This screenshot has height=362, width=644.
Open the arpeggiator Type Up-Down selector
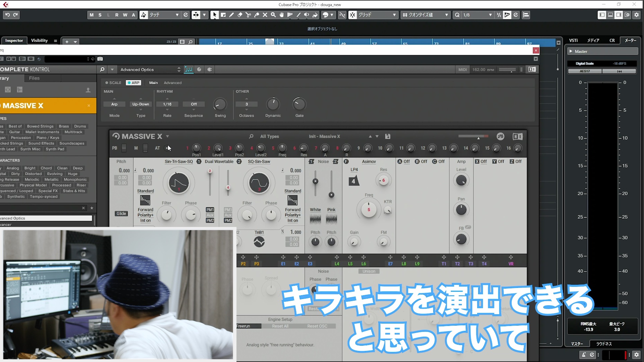(x=141, y=104)
